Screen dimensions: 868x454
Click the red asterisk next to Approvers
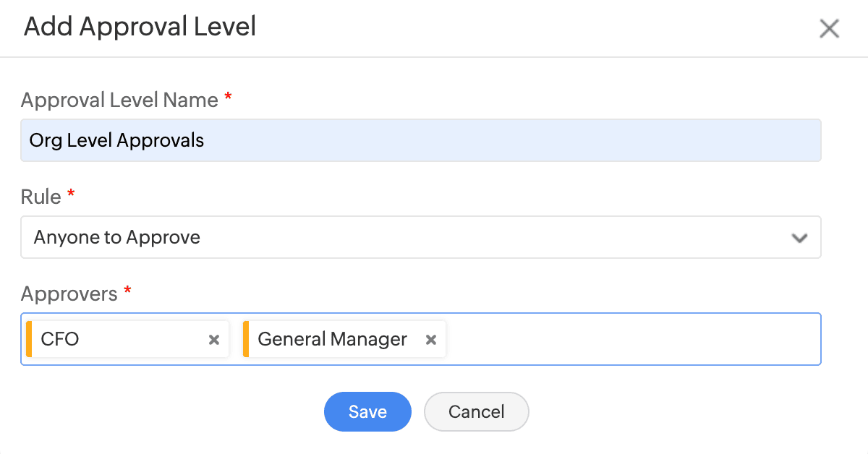[128, 291]
